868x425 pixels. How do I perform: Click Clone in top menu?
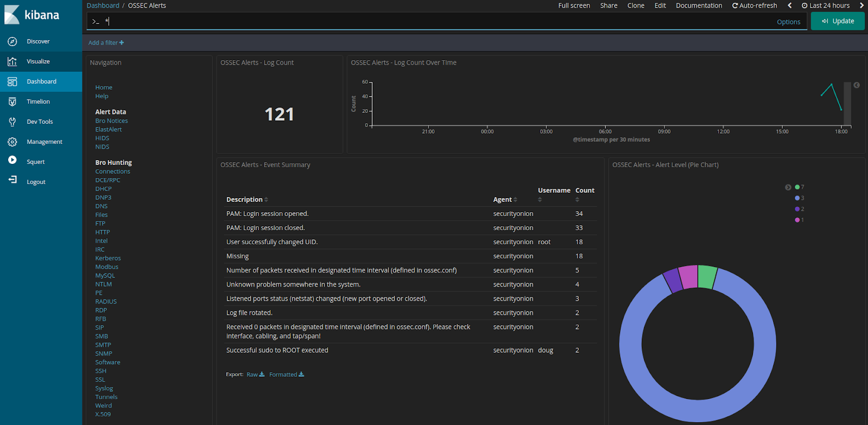[x=636, y=5]
